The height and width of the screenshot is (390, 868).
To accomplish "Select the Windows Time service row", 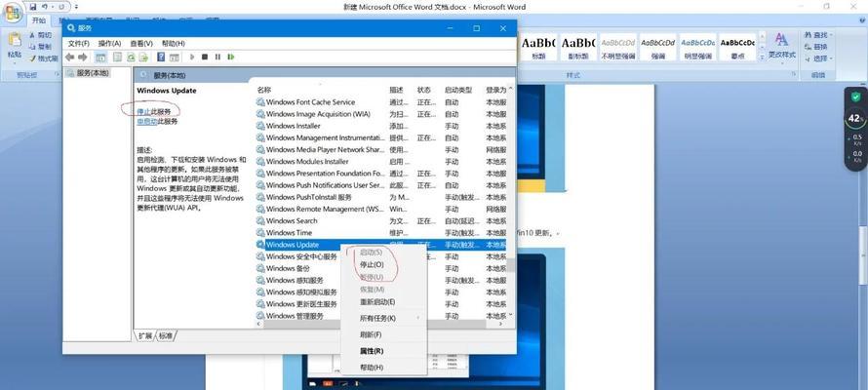I will pyautogui.click(x=381, y=232).
